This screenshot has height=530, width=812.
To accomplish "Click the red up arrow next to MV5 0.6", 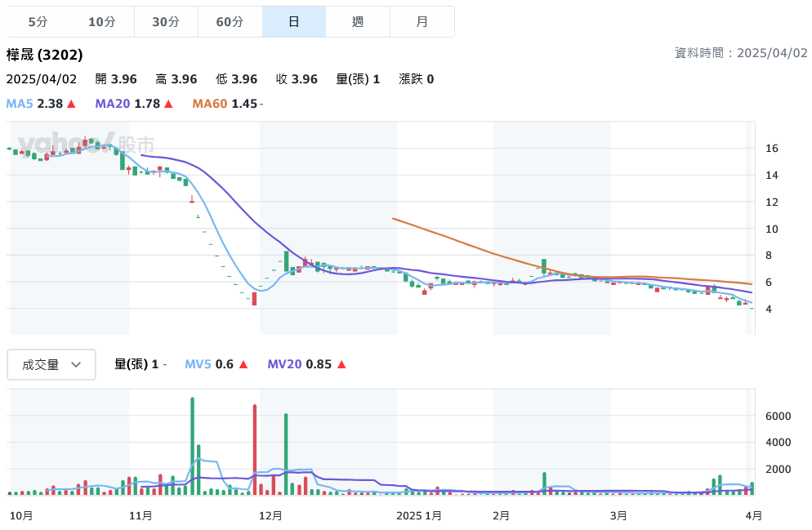I will click(243, 364).
